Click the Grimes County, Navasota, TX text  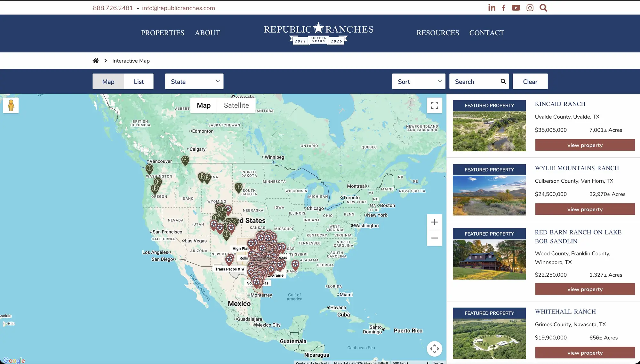click(570, 324)
